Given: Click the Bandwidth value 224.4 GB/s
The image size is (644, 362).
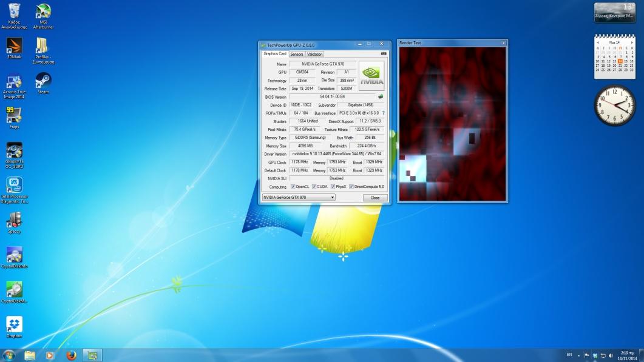Looking at the screenshot, I should pyautogui.click(x=367, y=146).
